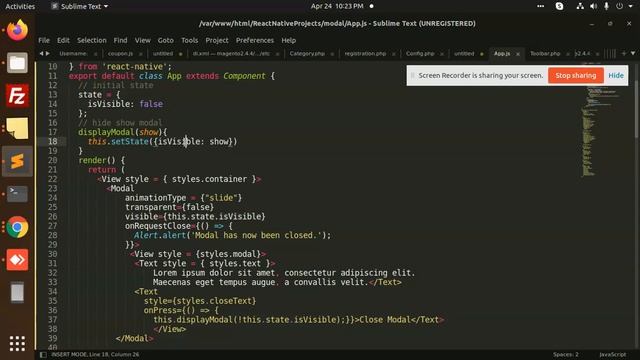Open Terminal from the dock
Screen dimensions: 640x360
click(x=17, y=194)
